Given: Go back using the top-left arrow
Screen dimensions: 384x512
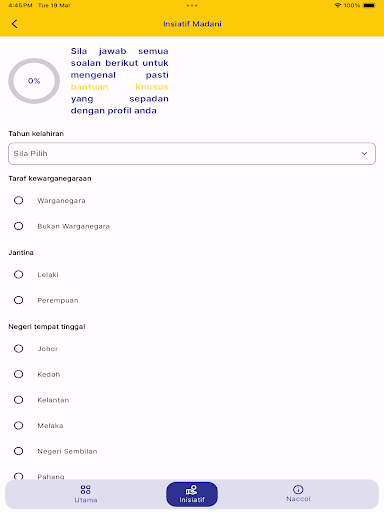Looking at the screenshot, I should tap(14, 24).
